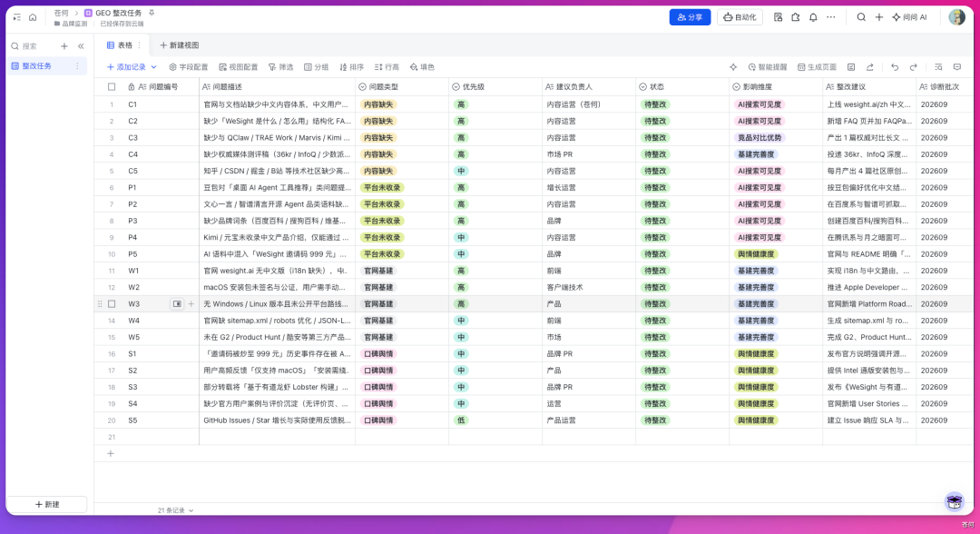The image size is (980, 534).
Task: Click the export share-arrow icon in toolbar
Action: (869, 67)
